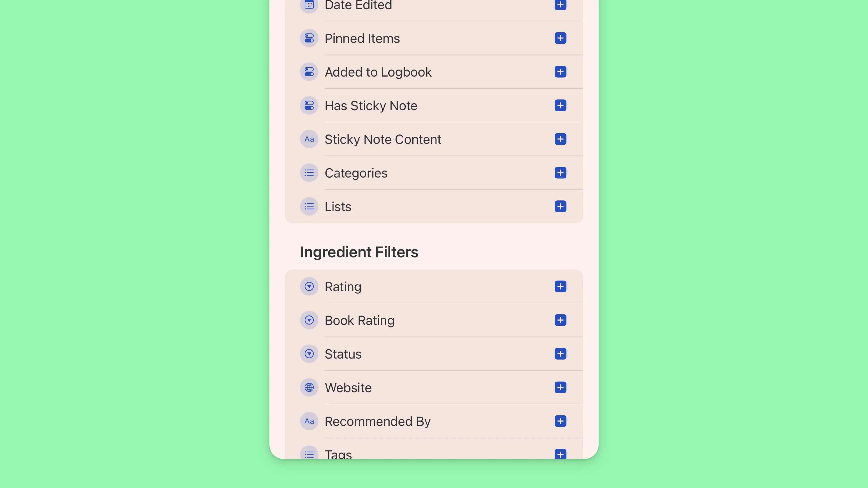Viewport: 868px width, 488px height.
Task: Add the Lists filter with plus
Action: 560,206
